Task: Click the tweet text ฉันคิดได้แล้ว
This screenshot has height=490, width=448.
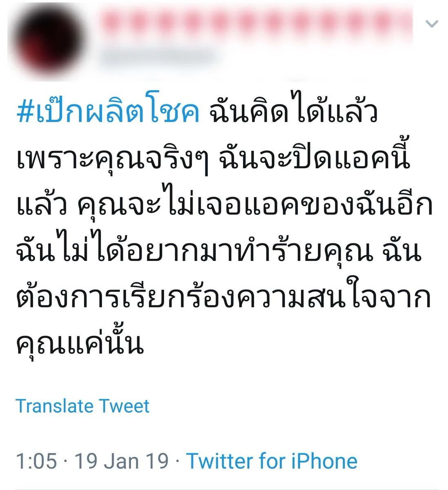Action: [293, 112]
